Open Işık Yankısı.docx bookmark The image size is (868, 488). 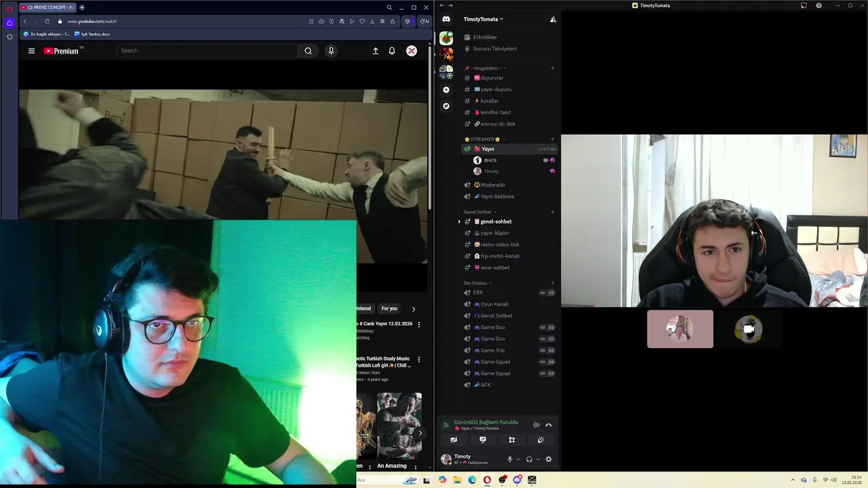[92, 34]
